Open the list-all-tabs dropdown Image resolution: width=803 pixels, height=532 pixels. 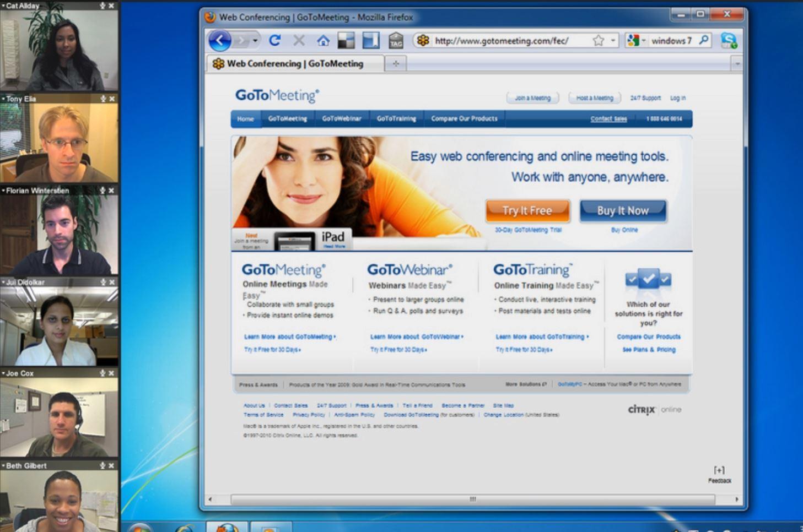(737, 64)
